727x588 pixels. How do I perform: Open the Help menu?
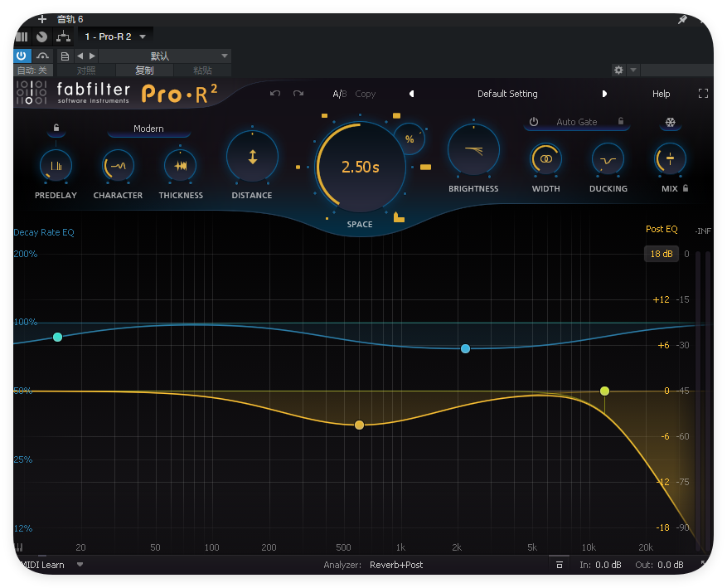point(662,95)
